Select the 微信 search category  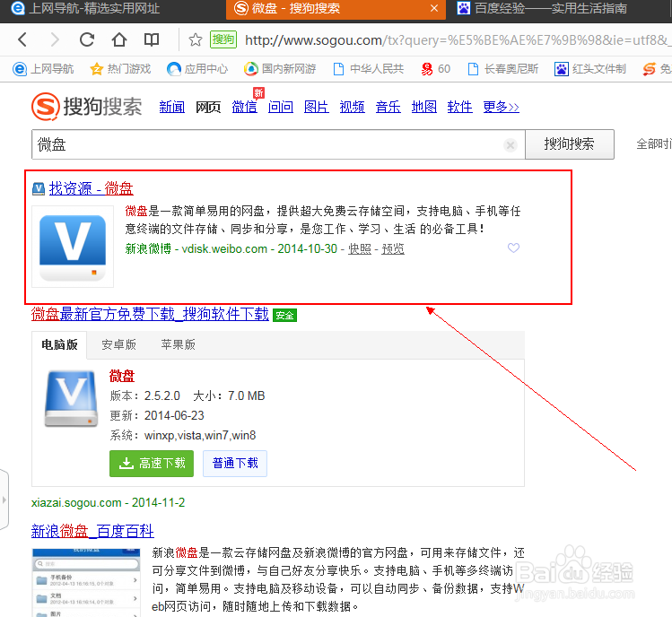click(244, 107)
